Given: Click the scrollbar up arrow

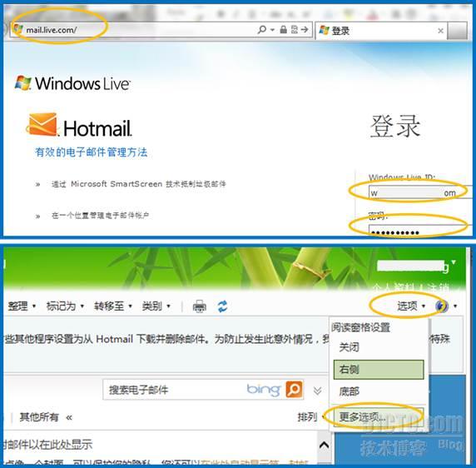Looking at the screenshot, I should pos(324,446).
